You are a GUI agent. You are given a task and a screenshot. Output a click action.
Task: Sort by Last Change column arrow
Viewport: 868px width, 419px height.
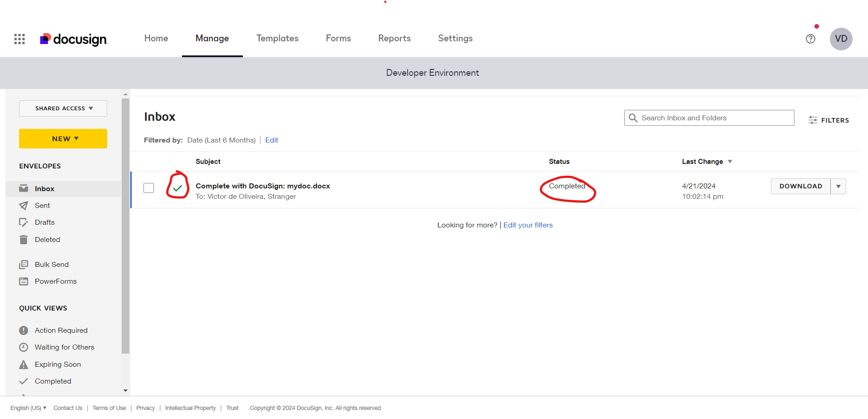pos(730,162)
